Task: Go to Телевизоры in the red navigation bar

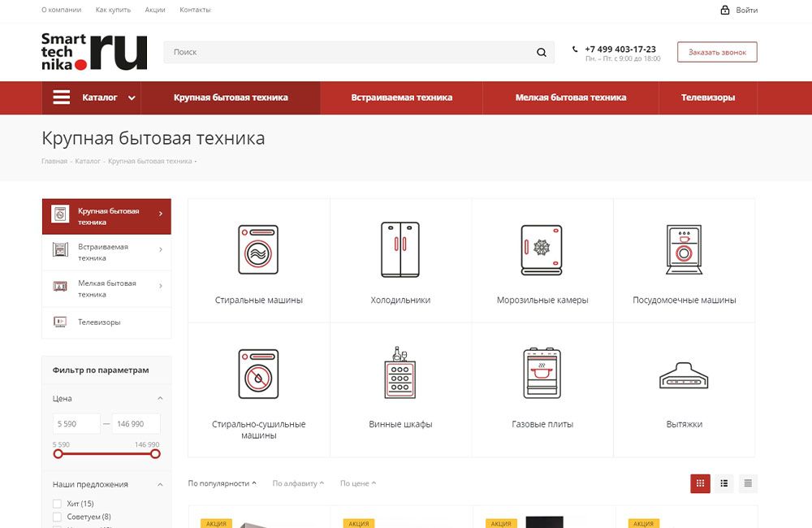Action: coord(707,97)
